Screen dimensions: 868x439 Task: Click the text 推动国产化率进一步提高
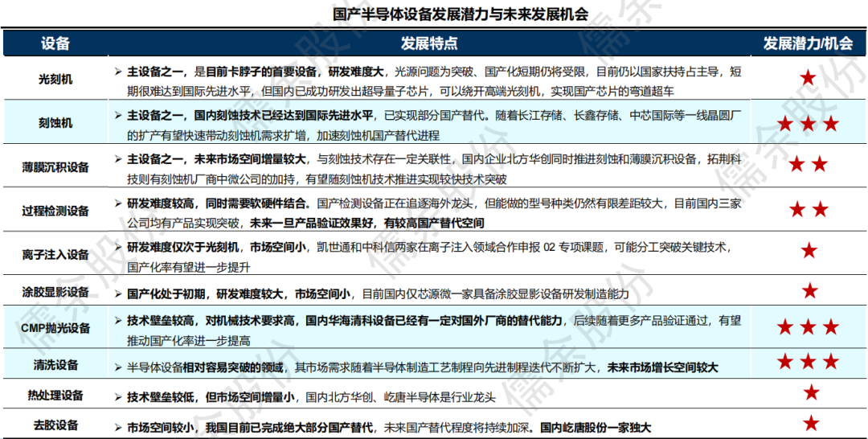pyautogui.click(x=188, y=340)
